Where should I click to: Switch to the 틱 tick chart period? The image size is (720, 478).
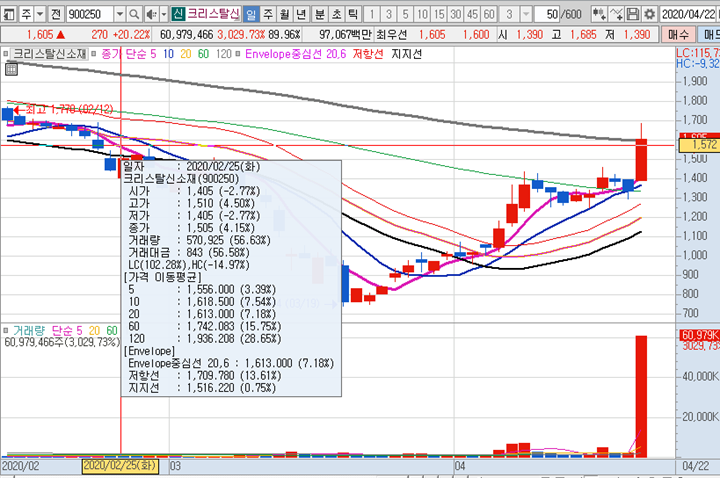(353, 15)
